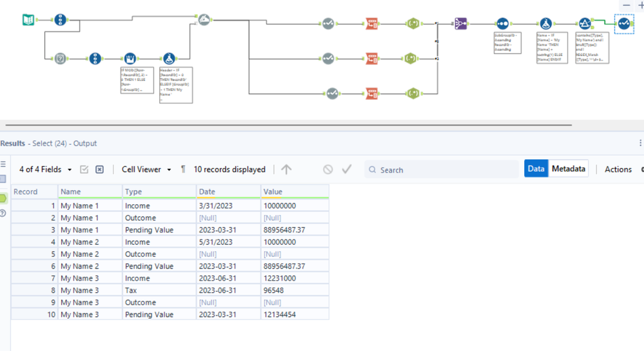This screenshot has width=644, height=351.
Task: Click the paragraph whitespace display icon
Action: pyautogui.click(x=183, y=169)
